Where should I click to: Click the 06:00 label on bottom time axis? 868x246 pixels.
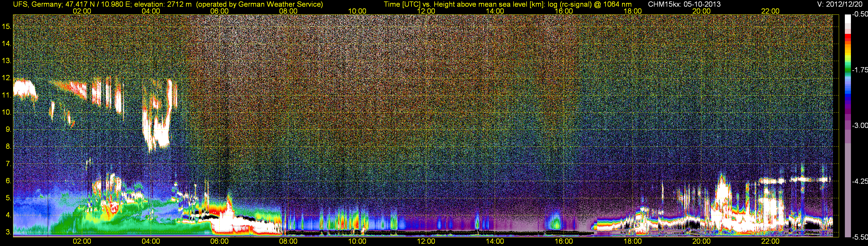pyautogui.click(x=219, y=241)
